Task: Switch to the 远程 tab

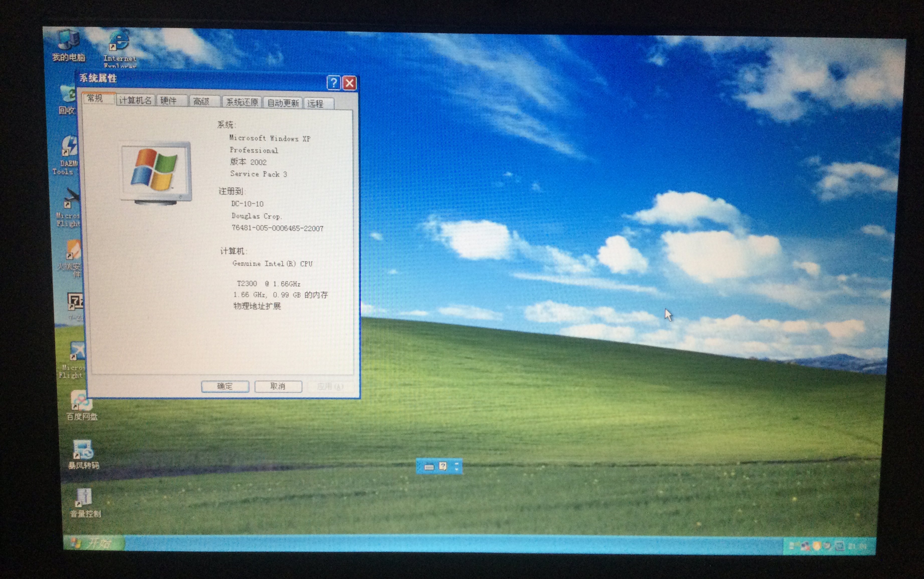Action: click(319, 103)
